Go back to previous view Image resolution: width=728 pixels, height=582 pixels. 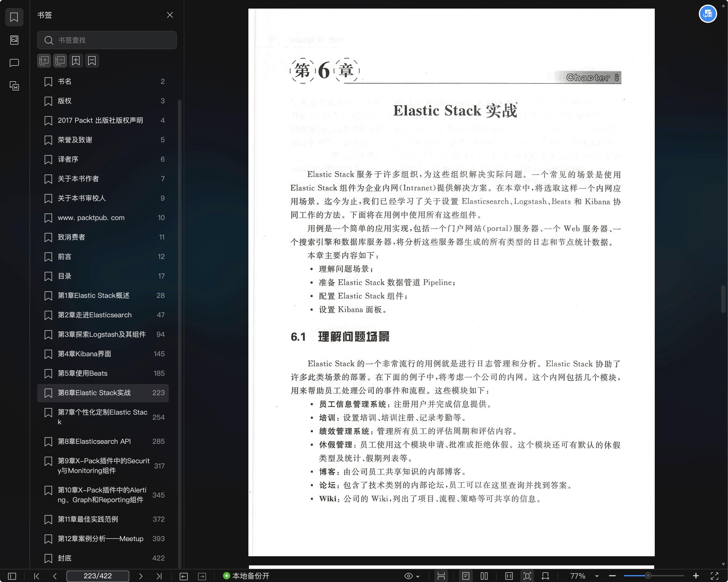click(x=184, y=576)
